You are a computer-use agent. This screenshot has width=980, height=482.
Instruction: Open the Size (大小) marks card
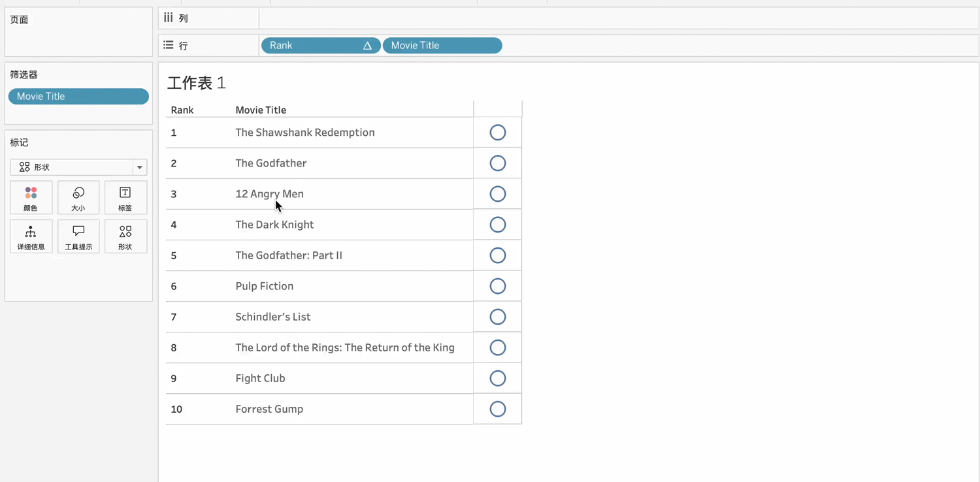pos(78,198)
